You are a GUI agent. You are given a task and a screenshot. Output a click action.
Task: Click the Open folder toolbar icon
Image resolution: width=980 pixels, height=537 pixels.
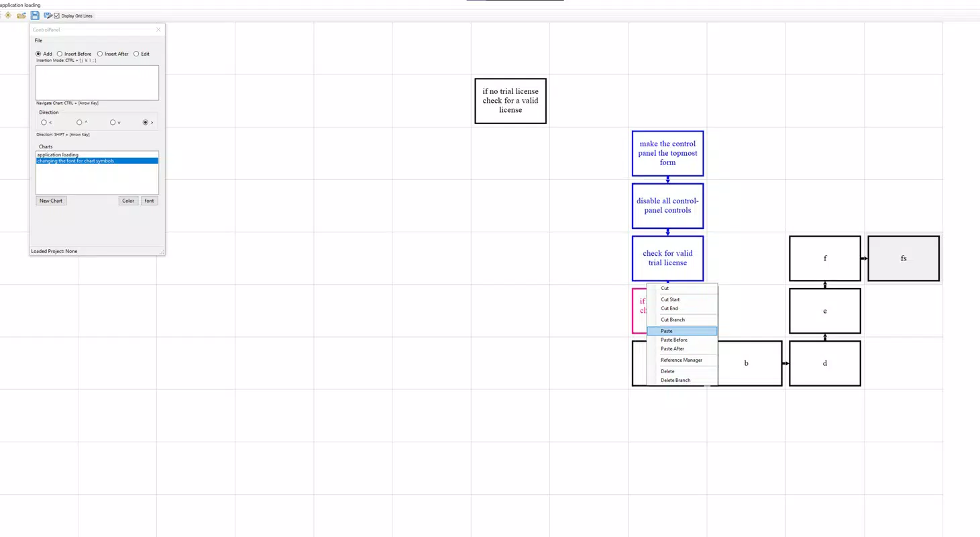pos(21,15)
